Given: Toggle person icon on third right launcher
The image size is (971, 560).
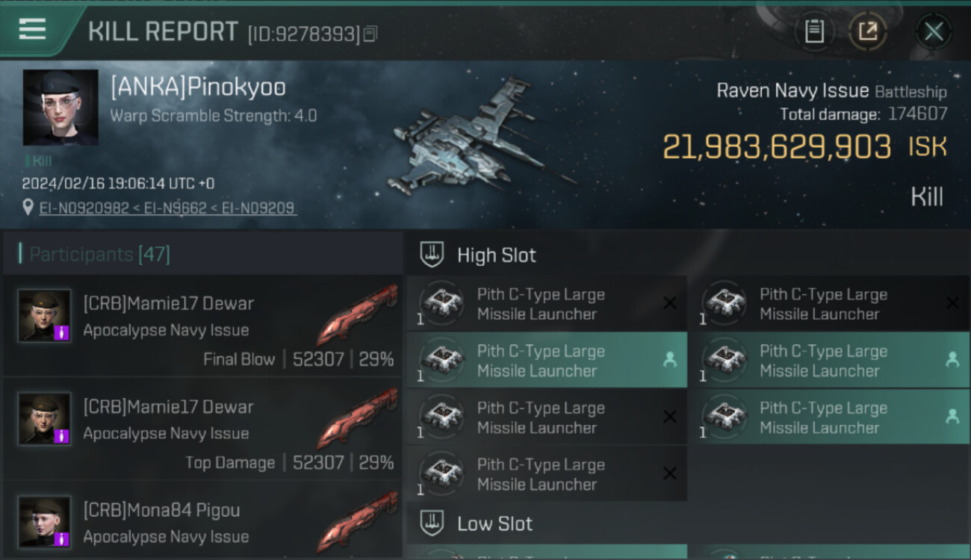Looking at the screenshot, I should (x=952, y=417).
